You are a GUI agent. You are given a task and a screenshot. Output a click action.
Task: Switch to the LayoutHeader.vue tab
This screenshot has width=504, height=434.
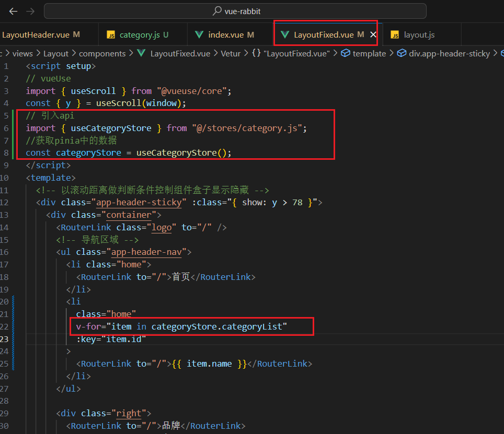tap(36, 34)
